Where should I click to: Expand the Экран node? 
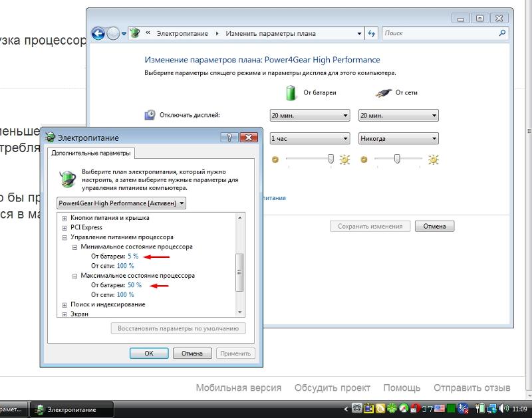65,314
